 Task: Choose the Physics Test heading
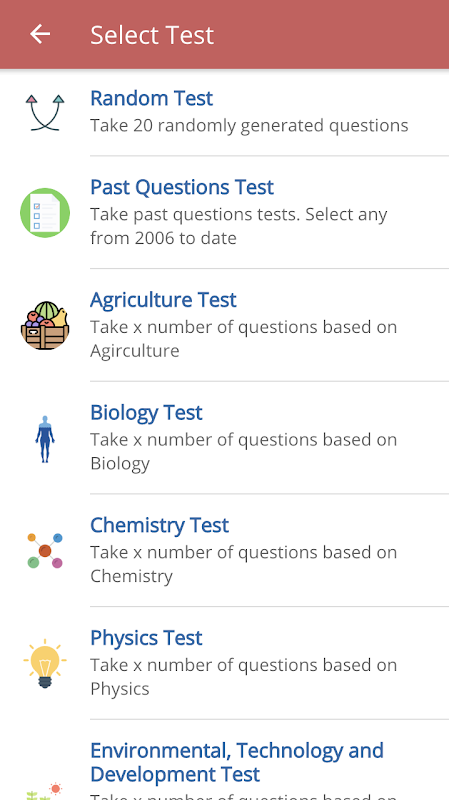146,638
